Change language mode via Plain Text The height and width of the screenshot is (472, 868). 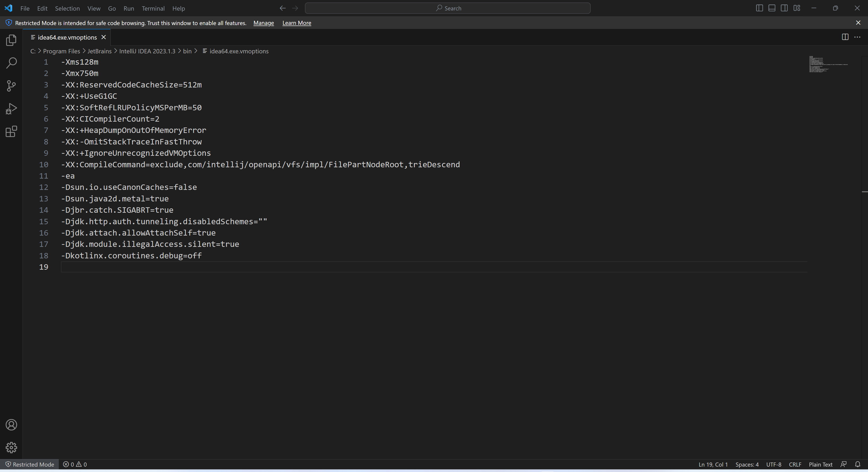(x=821, y=464)
